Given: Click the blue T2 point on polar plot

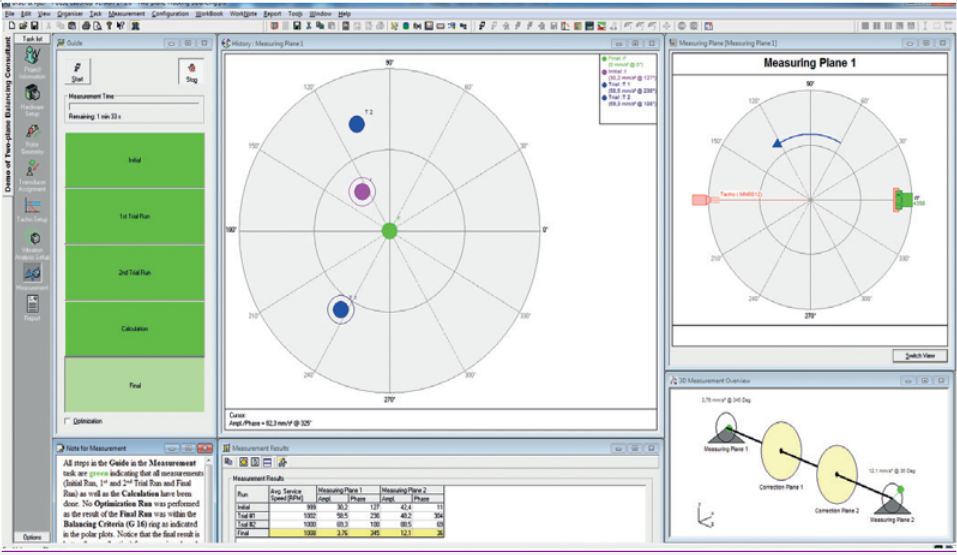Looking at the screenshot, I should tap(356, 125).
